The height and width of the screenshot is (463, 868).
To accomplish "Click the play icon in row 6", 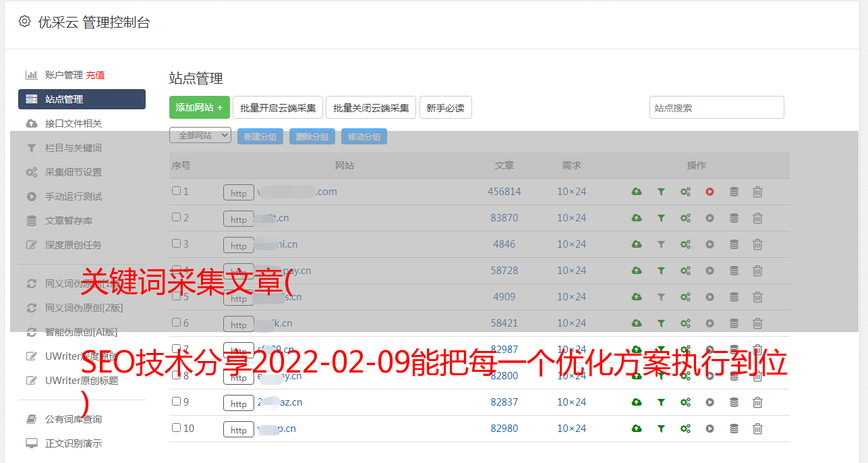I will pyautogui.click(x=710, y=323).
